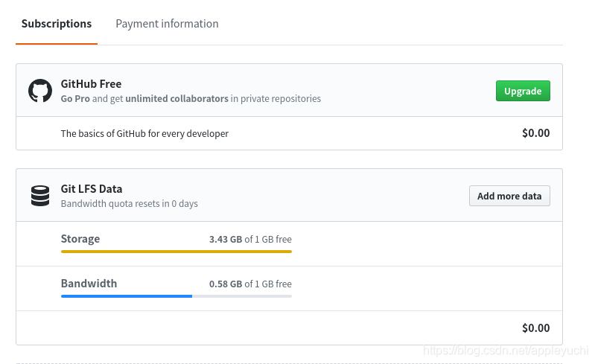Click the Bandwidth label
Image resolution: width=595 pixels, height=364 pixels.
[89, 284]
